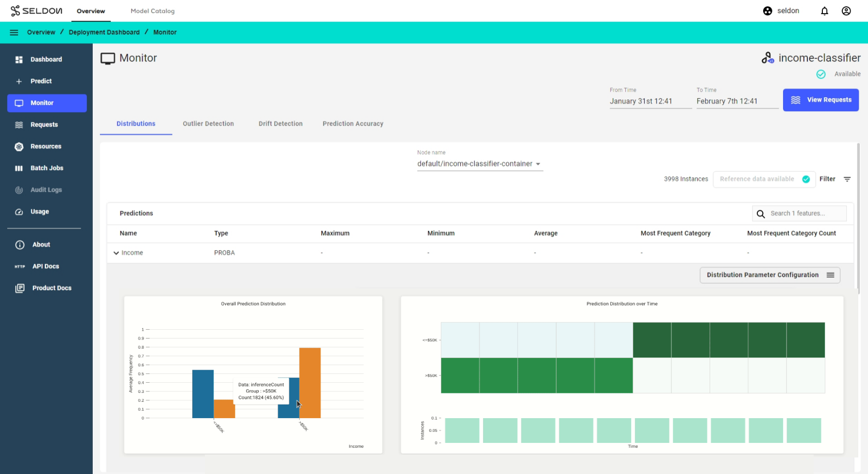Image resolution: width=868 pixels, height=474 pixels.
Task: Click the Minimum column header
Action: [441, 234]
